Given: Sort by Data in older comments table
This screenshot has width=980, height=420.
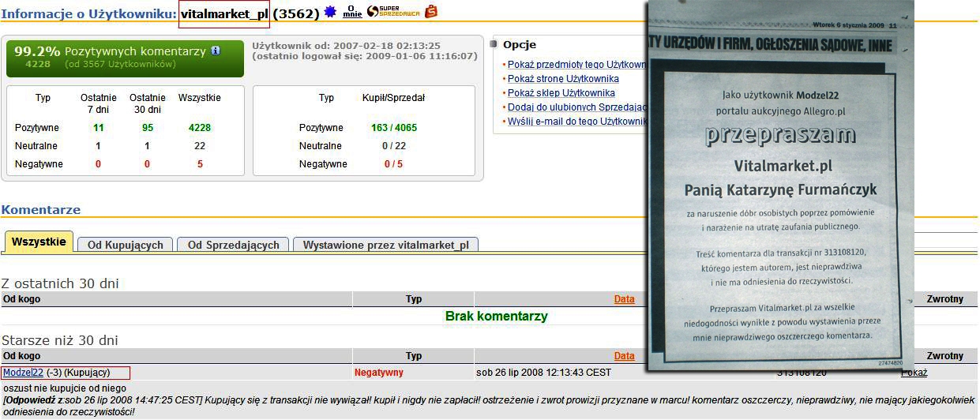Looking at the screenshot, I should tap(624, 356).
